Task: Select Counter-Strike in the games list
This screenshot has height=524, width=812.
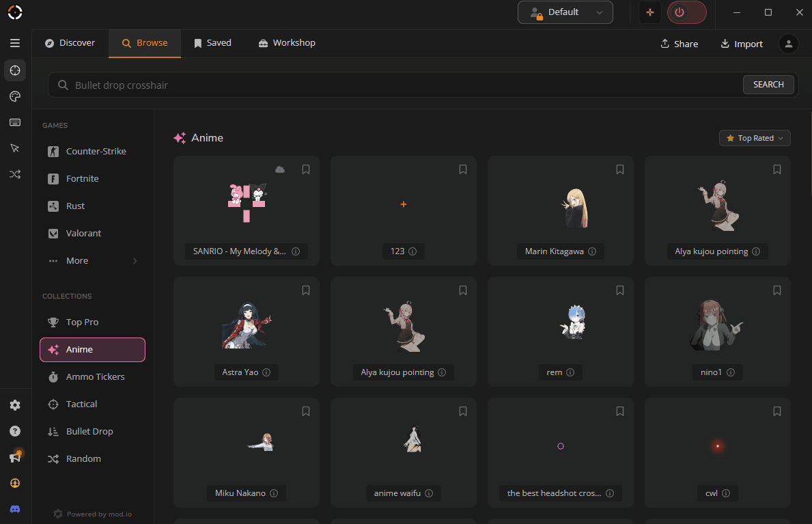Action: [92, 152]
